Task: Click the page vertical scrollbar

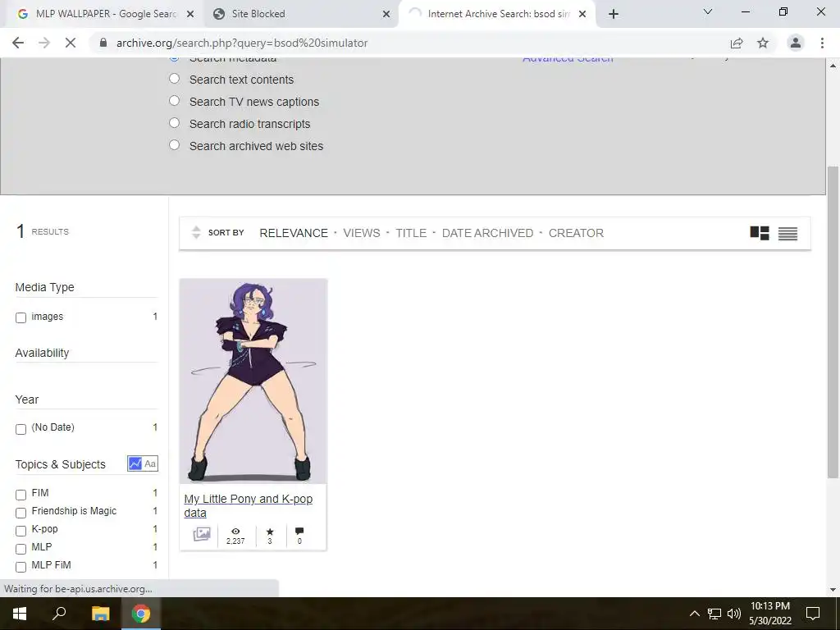Action: 833,322
